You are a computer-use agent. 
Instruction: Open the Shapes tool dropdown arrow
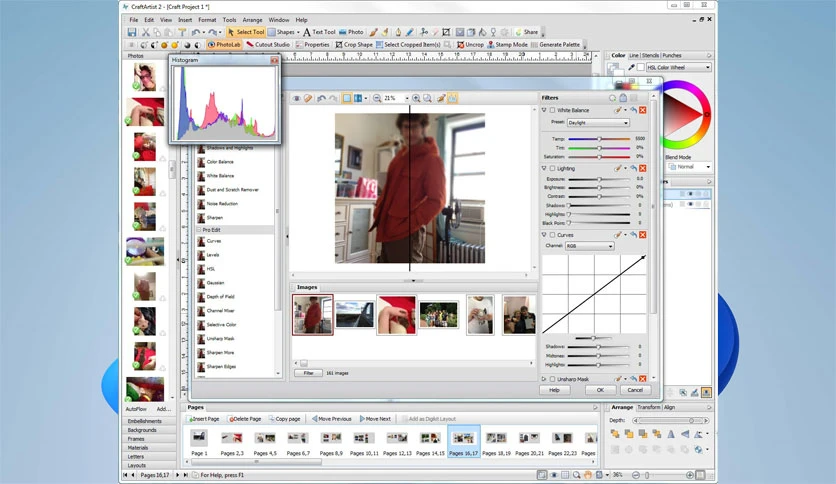pyautogui.click(x=298, y=32)
